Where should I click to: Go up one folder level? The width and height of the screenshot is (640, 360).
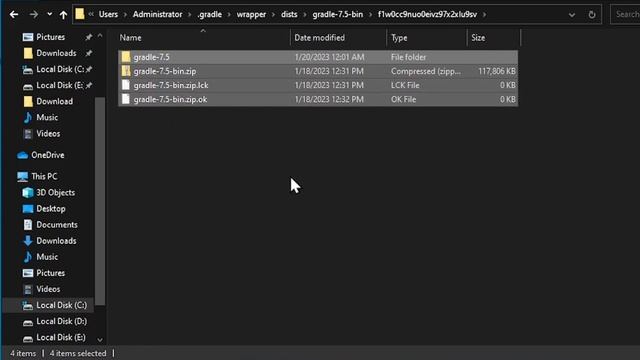click(x=63, y=15)
